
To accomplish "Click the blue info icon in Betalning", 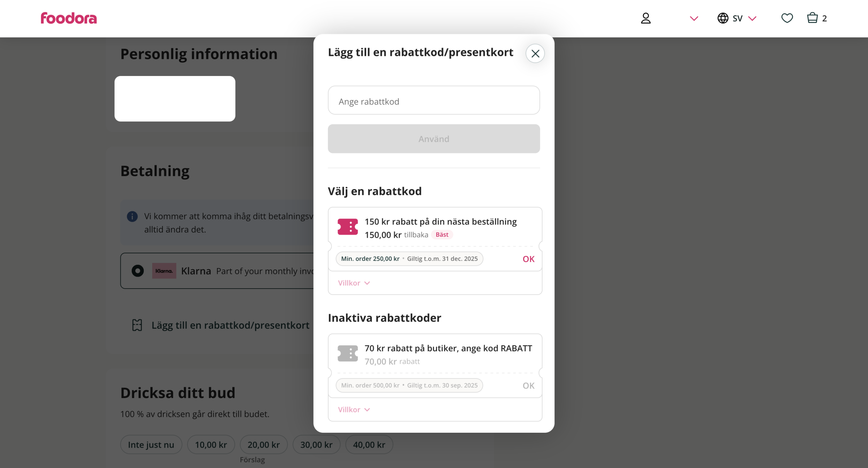I will coord(132,216).
